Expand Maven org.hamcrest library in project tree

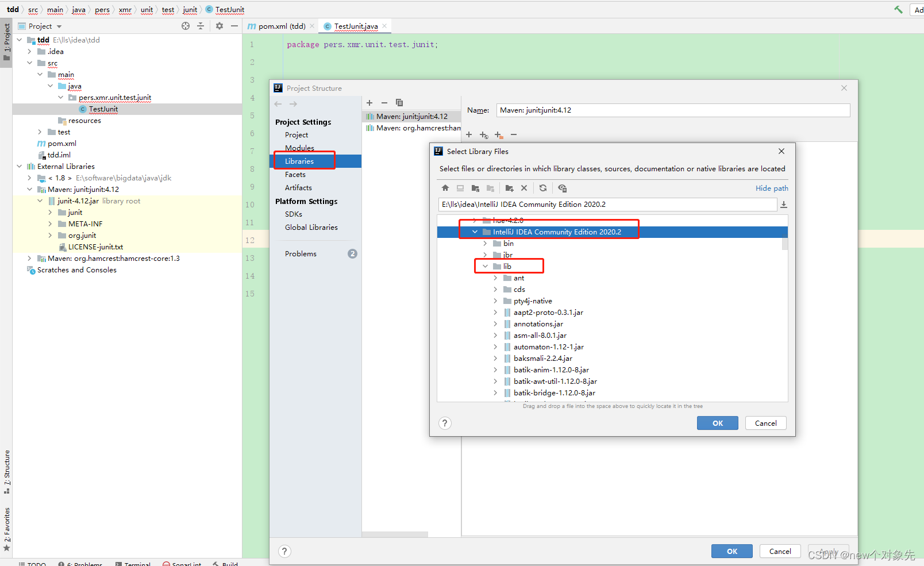[29, 258]
